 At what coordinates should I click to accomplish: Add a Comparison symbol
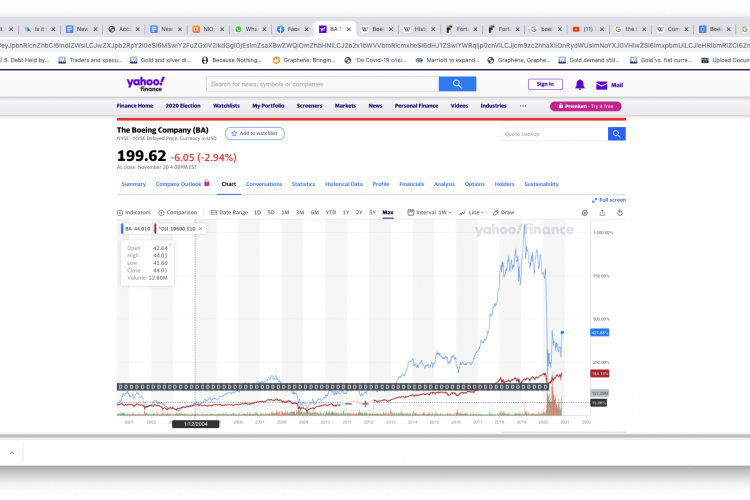(x=177, y=212)
